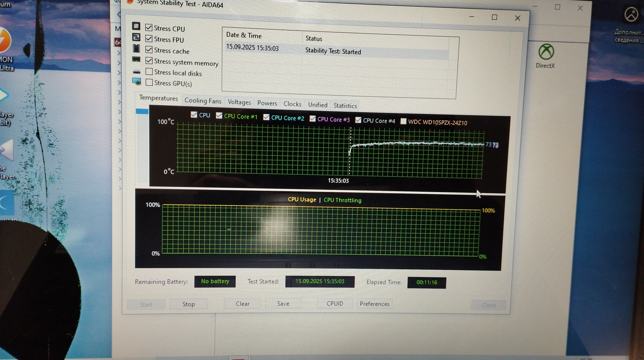This screenshot has height=360, width=644.
Task: Click the Stress CPU processor icon
Action: 136,26
